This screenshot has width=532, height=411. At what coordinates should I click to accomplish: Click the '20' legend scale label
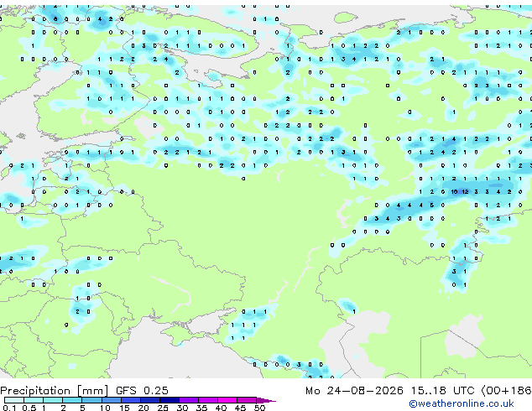[x=143, y=408]
